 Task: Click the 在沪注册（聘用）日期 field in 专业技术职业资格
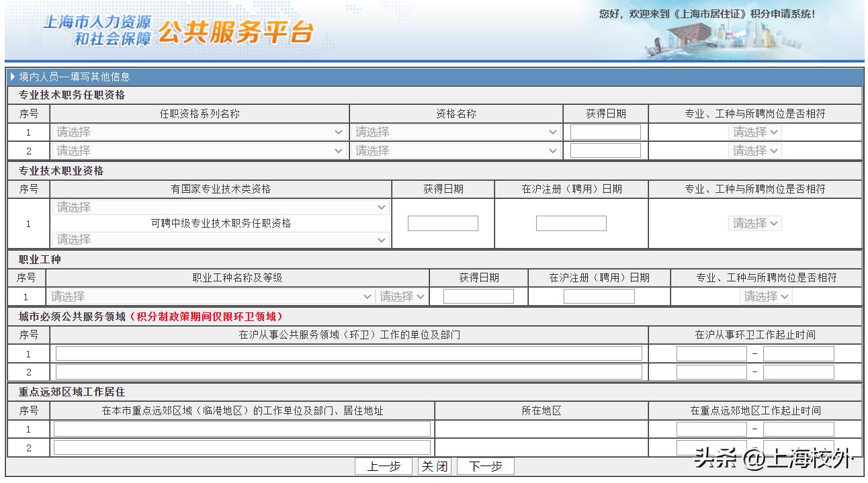[x=571, y=222]
